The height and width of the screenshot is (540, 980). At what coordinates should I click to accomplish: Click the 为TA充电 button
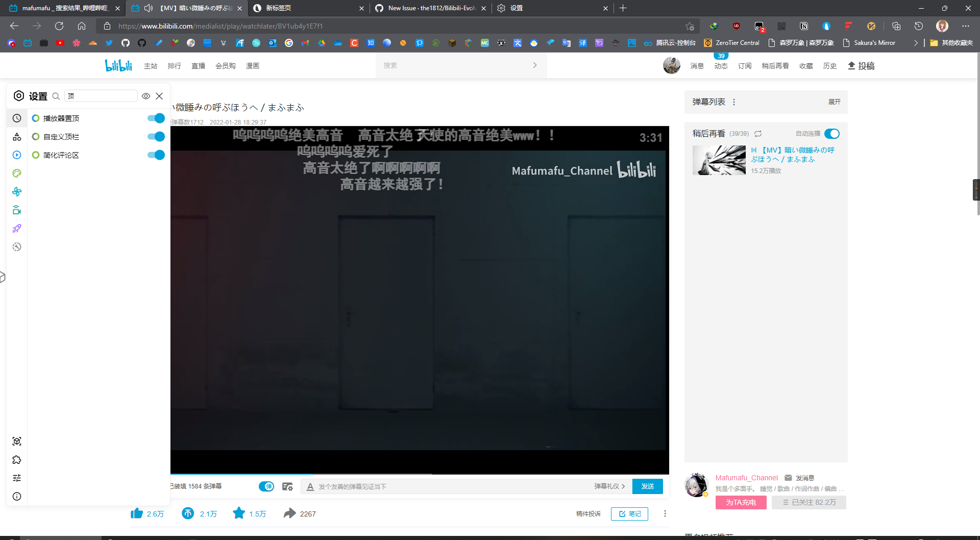pos(741,503)
